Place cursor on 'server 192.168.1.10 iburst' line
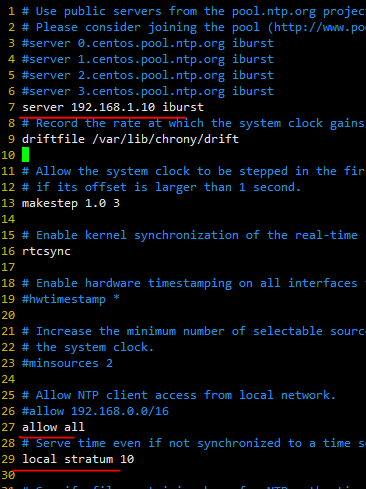366x489 pixels. click(x=113, y=107)
